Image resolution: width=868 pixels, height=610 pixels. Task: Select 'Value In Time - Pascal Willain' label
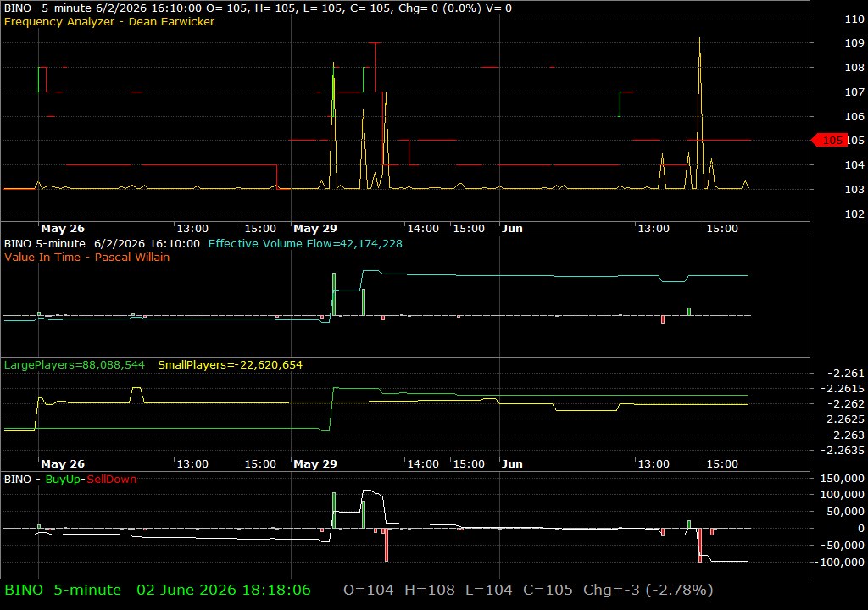click(87, 257)
